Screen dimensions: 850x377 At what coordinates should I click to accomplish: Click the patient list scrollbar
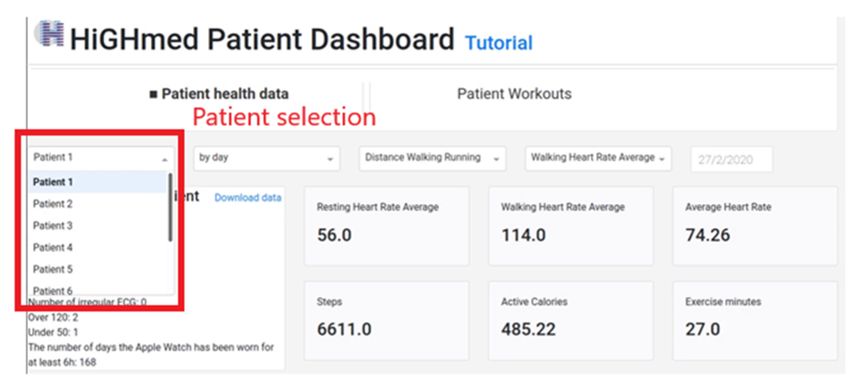tap(170, 207)
